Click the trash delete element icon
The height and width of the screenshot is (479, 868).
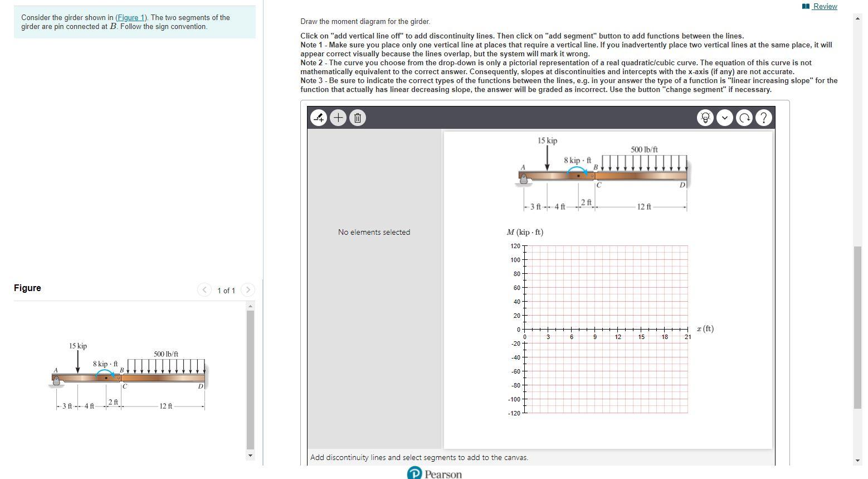point(358,118)
